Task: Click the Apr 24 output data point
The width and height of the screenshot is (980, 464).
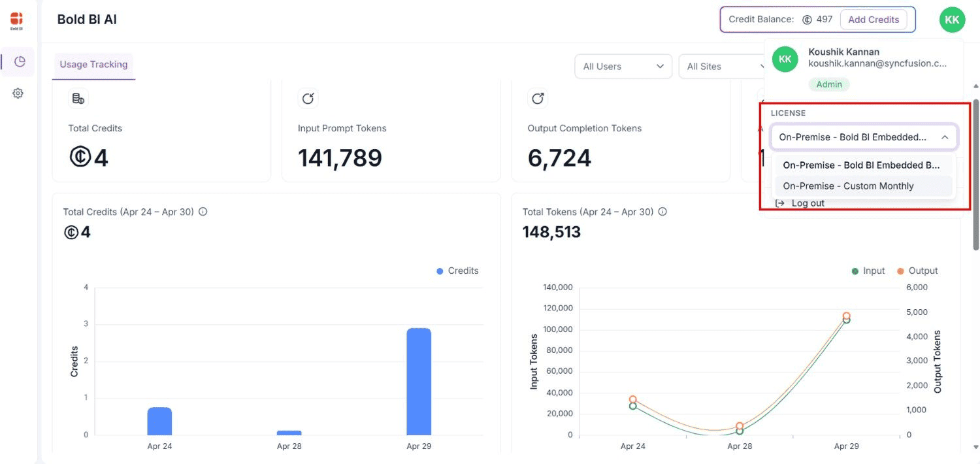Action: pos(633,399)
